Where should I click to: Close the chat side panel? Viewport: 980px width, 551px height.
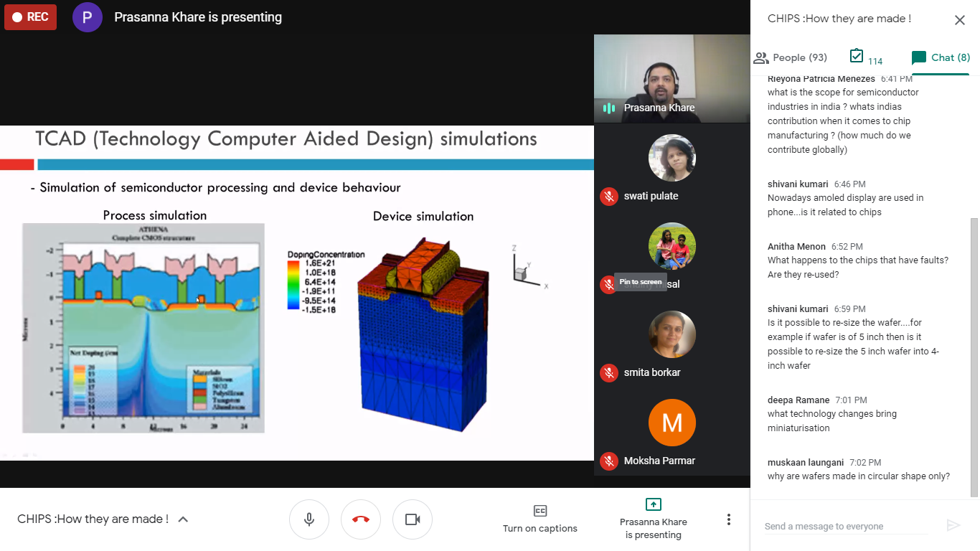(x=959, y=20)
